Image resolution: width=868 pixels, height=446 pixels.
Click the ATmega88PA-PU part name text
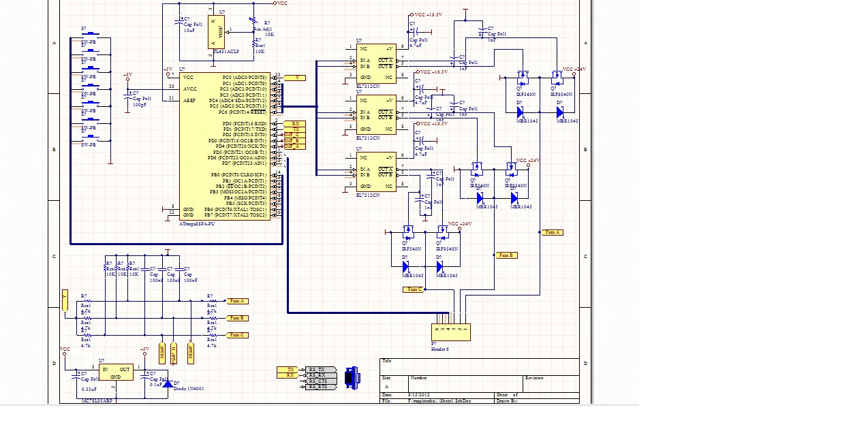pyautogui.click(x=196, y=224)
